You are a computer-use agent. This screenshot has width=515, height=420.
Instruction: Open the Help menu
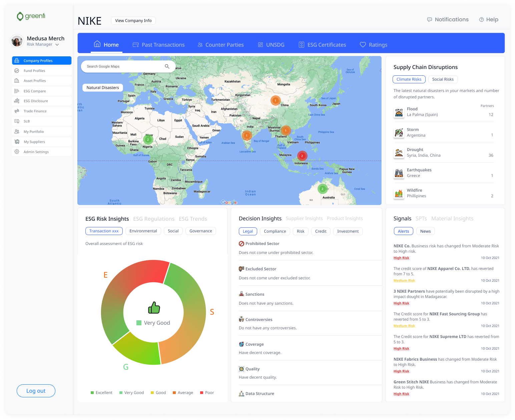coord(489,19)
